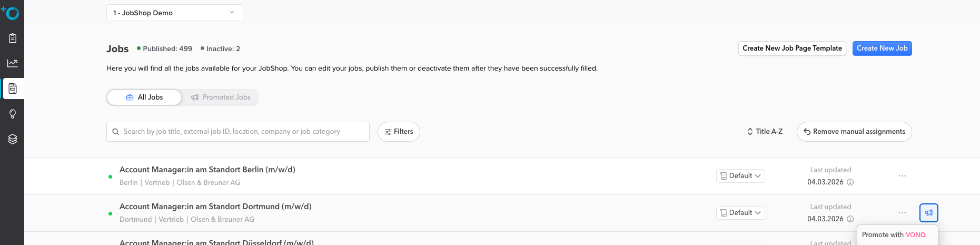Click the app logo in sidebar

point(11,13)
